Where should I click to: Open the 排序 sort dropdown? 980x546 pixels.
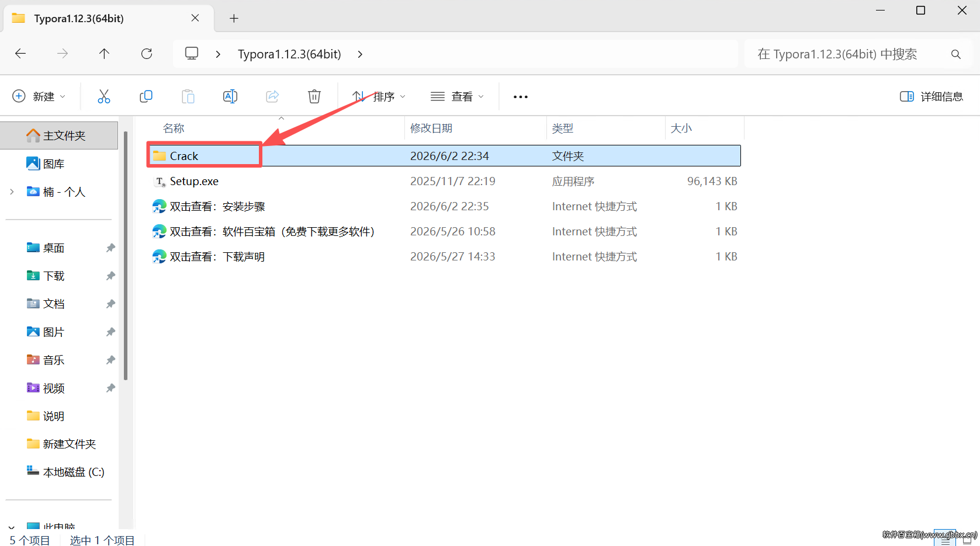pos(379,96)
